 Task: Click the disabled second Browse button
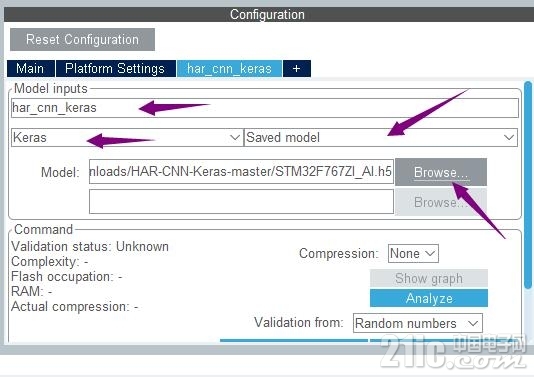pos(441,202)
